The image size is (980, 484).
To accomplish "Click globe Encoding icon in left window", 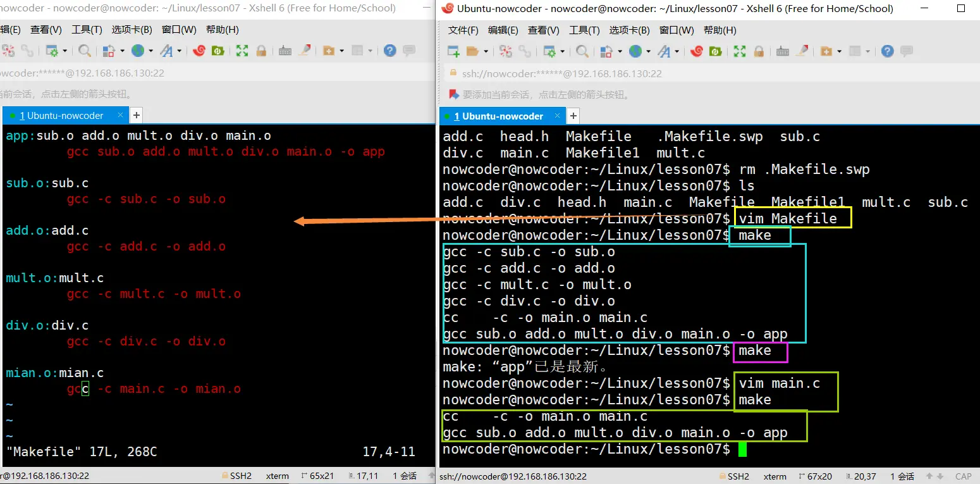I will (x=137, y=51).
